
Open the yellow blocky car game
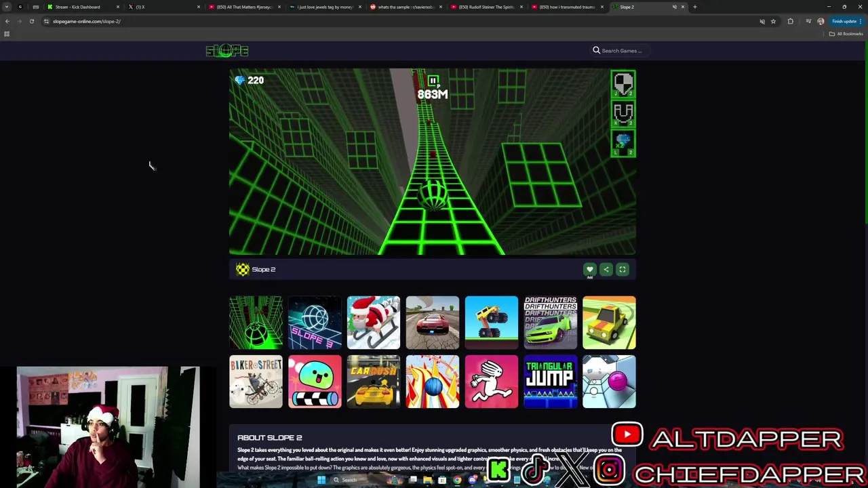610,323
